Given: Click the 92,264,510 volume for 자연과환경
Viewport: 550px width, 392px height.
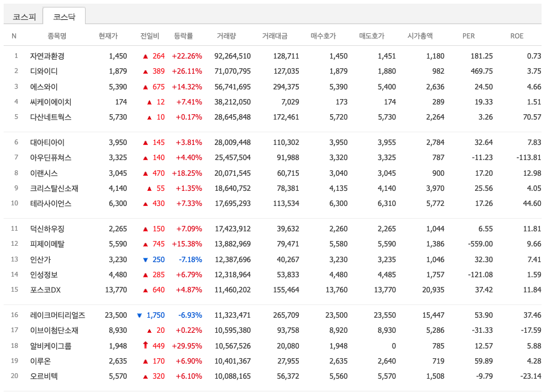Looking at the screenshot, I should (232, 56).
